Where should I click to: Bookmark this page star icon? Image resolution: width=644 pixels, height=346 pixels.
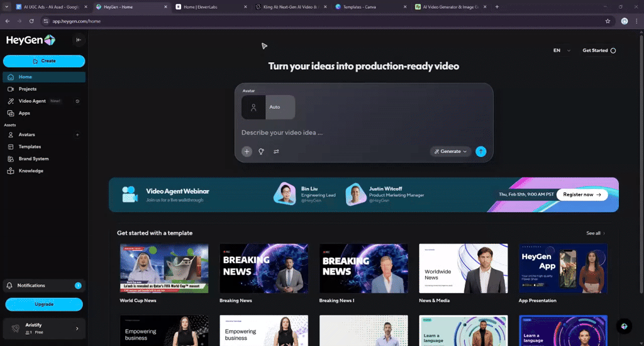click(608, 21)
